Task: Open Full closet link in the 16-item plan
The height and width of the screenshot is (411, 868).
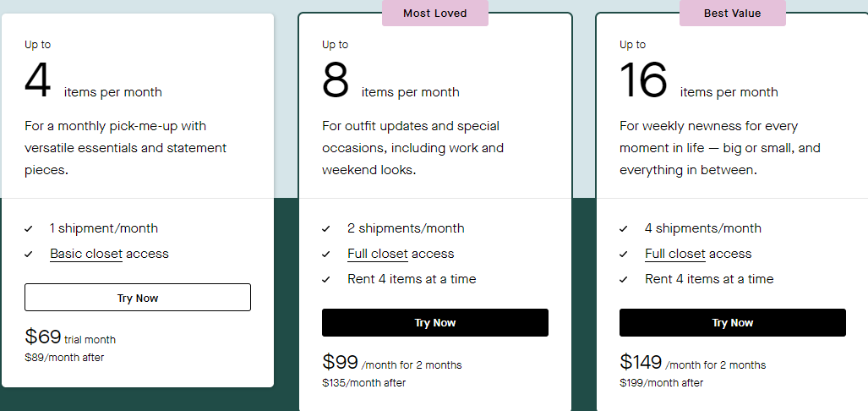Action: click(x=675, y=254)
